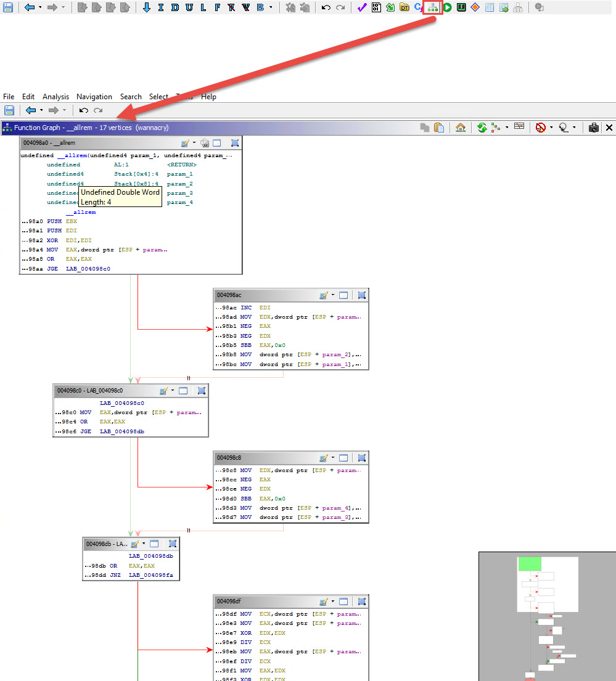Open the Search menu
The image size is (616, 681).
coord(131,96)
